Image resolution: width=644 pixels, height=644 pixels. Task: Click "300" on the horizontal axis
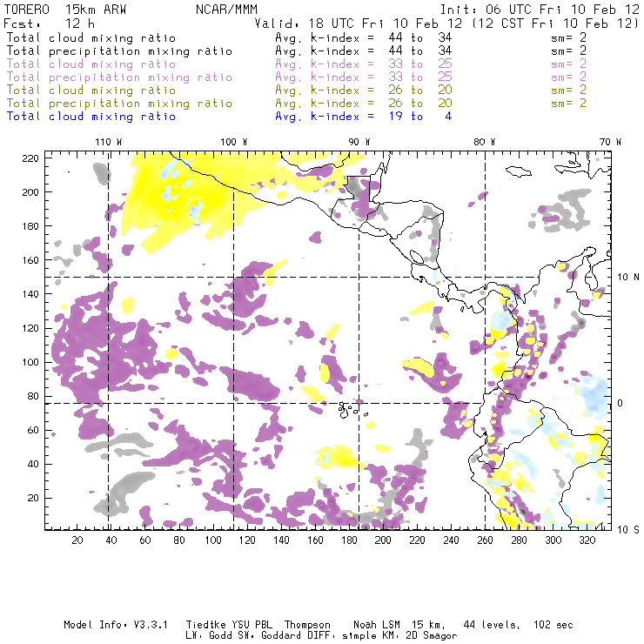pyautogui.click(x=553, y=540)
